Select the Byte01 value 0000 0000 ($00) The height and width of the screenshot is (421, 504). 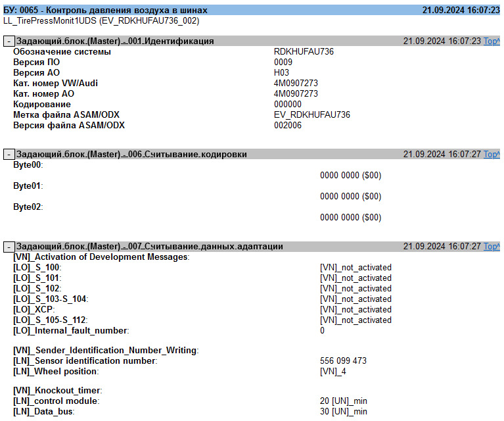tap(351, 196)
